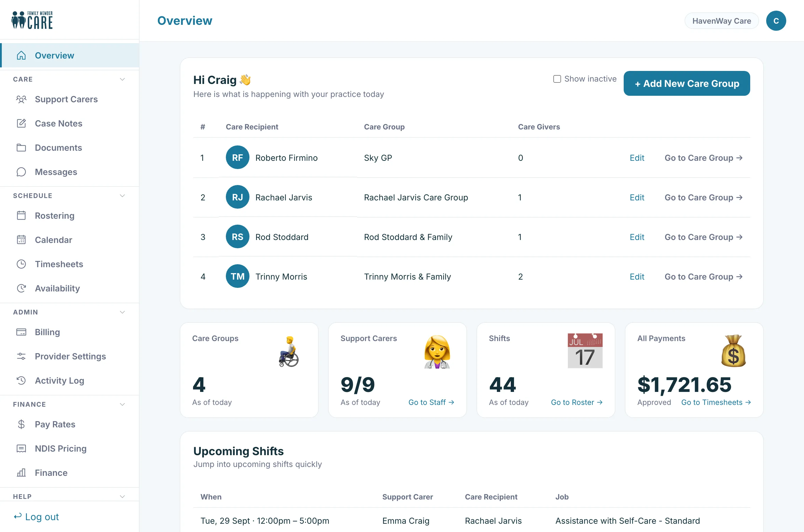Collapse the FINANCE section chevron

click(x=122, y=404)
